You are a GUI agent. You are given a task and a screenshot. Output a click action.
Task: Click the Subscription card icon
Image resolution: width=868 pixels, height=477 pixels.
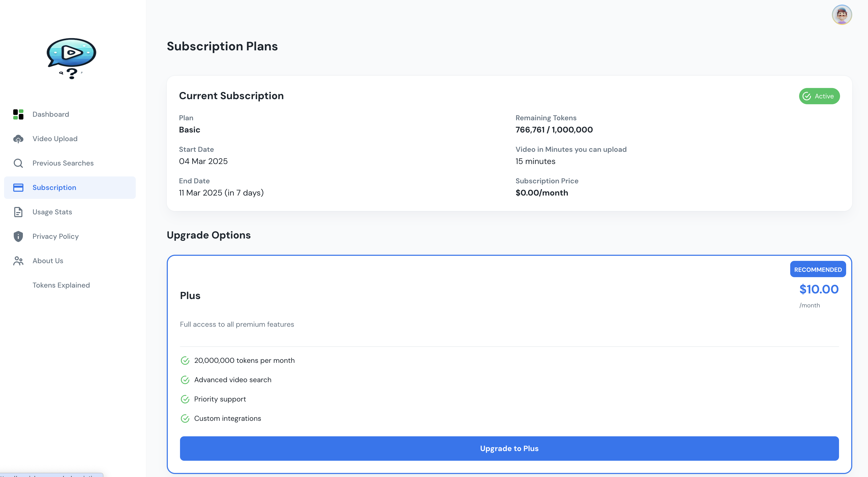click(18, 188)
